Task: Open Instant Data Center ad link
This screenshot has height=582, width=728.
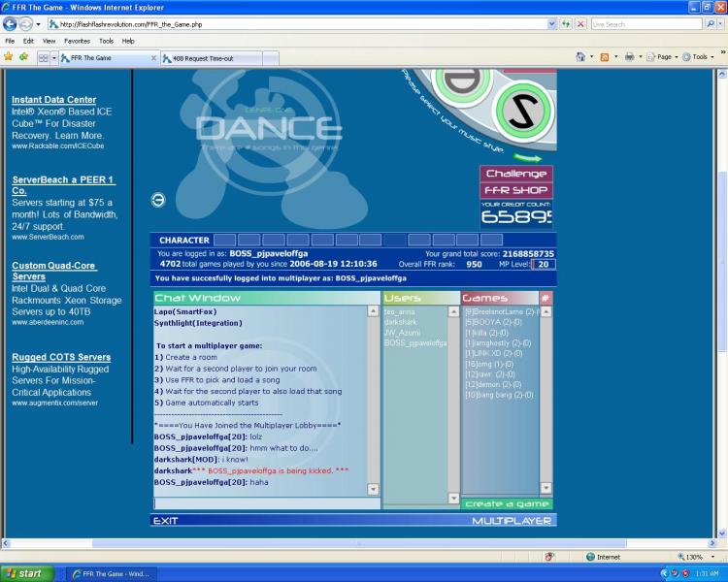Action: coord(53,100)
